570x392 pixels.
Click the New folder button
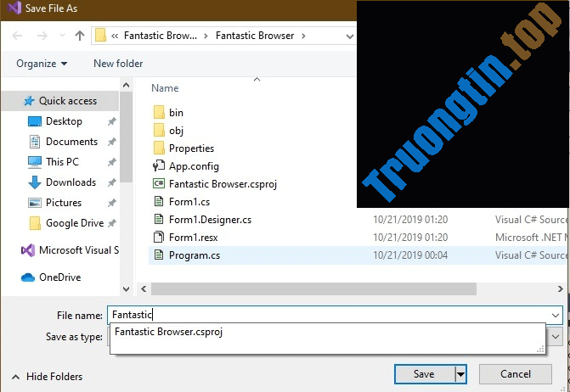(x=118, y=64)
